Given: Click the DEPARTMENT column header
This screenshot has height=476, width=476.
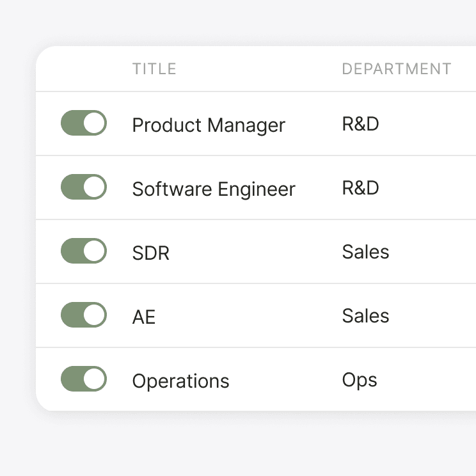Looking at the screenshot, I should (397, 69).
